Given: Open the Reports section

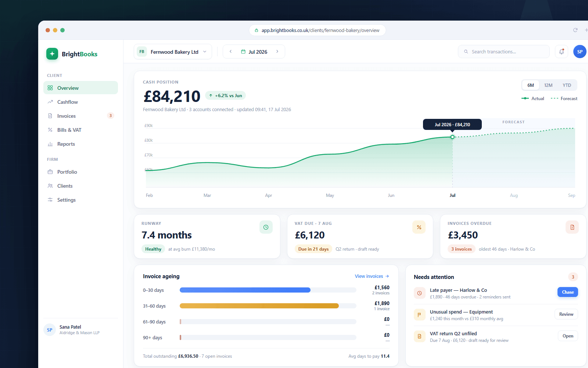Looking at the screenshot, I should coord(80,144).
